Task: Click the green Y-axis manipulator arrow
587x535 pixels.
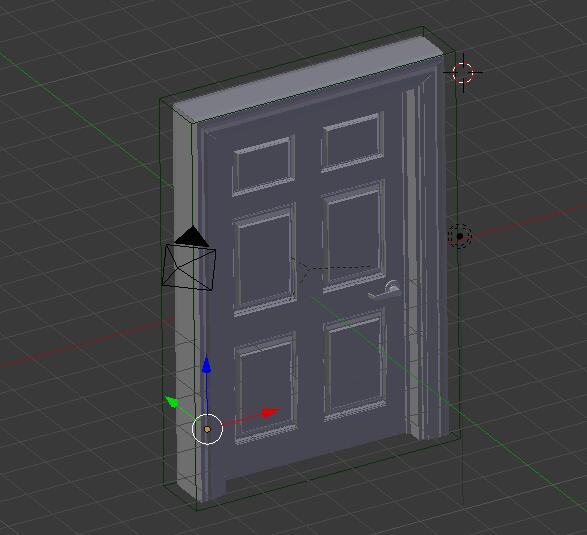Action: click(171, 401)
